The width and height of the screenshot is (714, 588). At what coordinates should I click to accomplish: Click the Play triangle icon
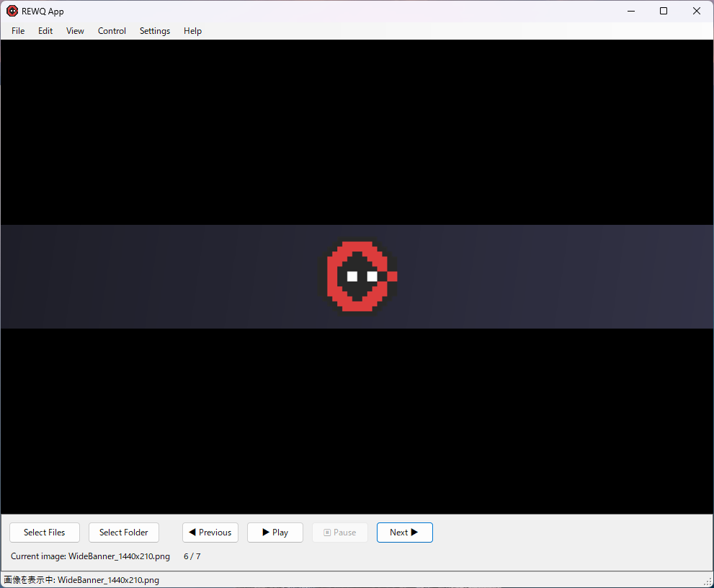(x=264, y=533)
